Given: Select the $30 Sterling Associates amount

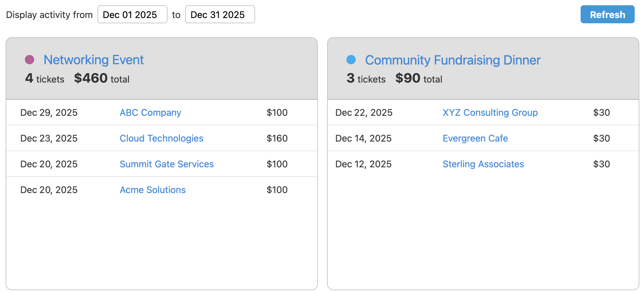Looking at the screenshot, I should [x=601, y=164].
